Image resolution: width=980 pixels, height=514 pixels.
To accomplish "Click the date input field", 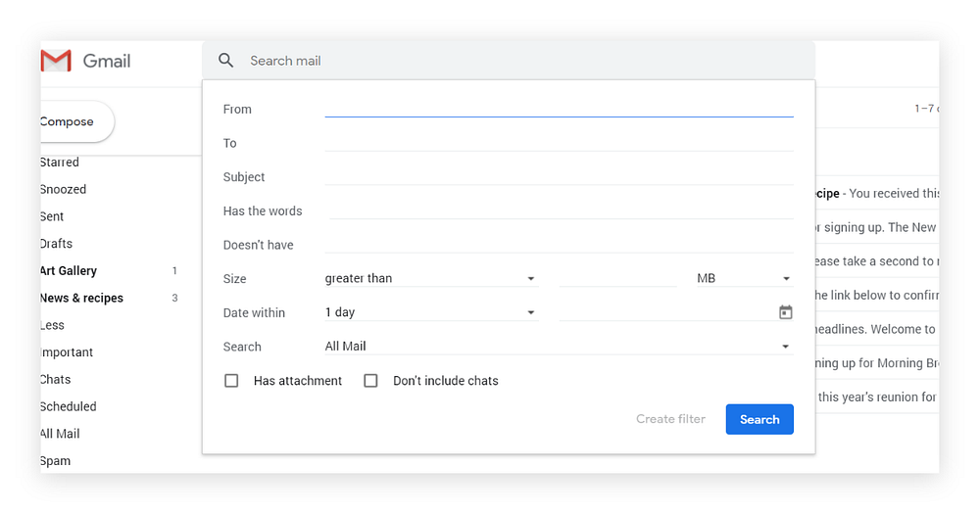I will (x=667, y=312).
